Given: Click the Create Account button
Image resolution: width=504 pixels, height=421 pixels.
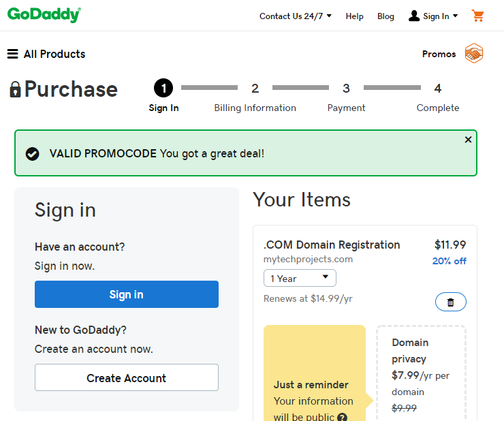Looking at the screenshot, I should point(127,377).
